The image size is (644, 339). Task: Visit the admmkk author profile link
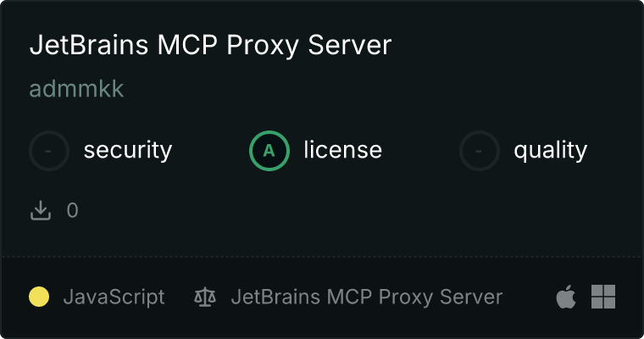click(x=76, y=89)
